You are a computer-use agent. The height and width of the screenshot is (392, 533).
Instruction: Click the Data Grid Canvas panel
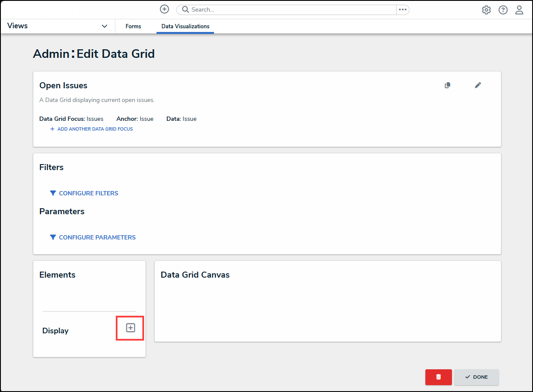328,308
